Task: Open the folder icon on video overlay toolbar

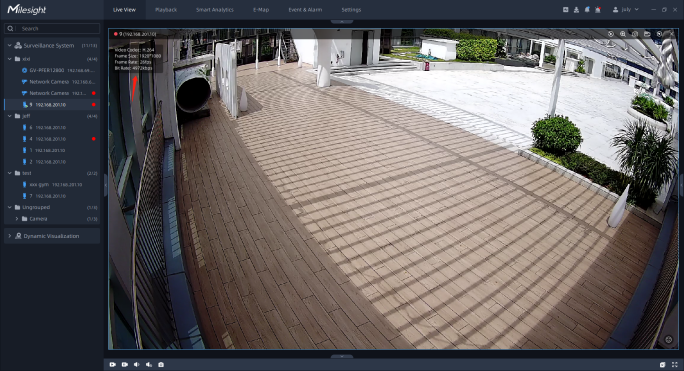Action: click(647, 34)
